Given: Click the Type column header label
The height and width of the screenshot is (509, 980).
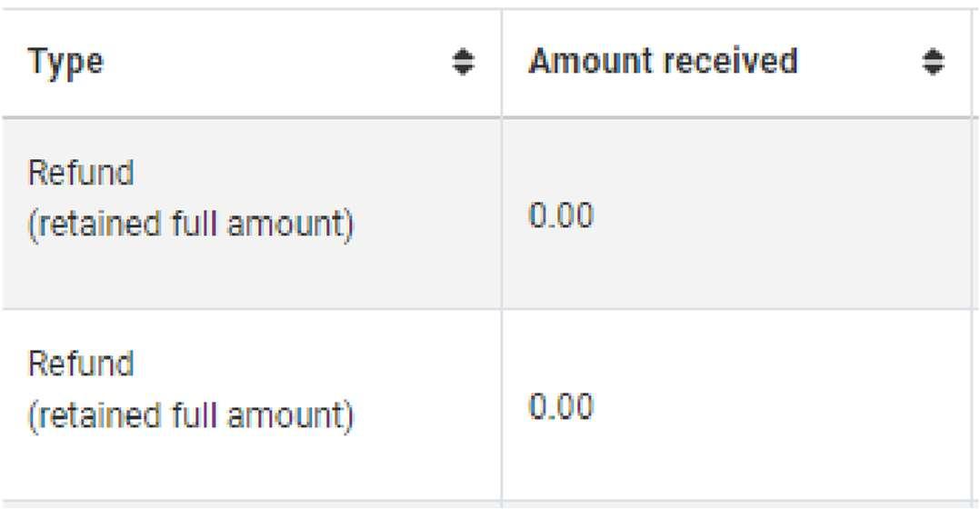Looking at the screenshot, I should point(65,63).
